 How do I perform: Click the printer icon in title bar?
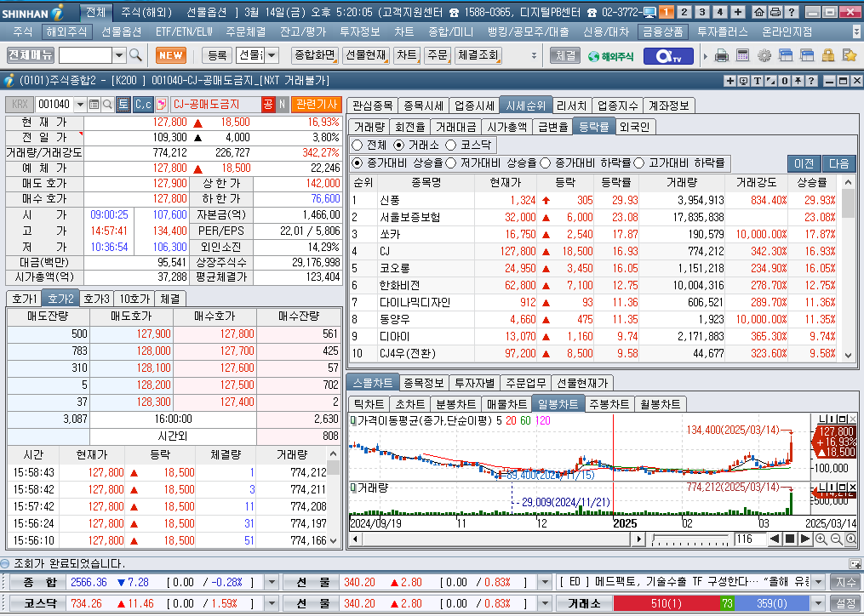click(775, 12)
